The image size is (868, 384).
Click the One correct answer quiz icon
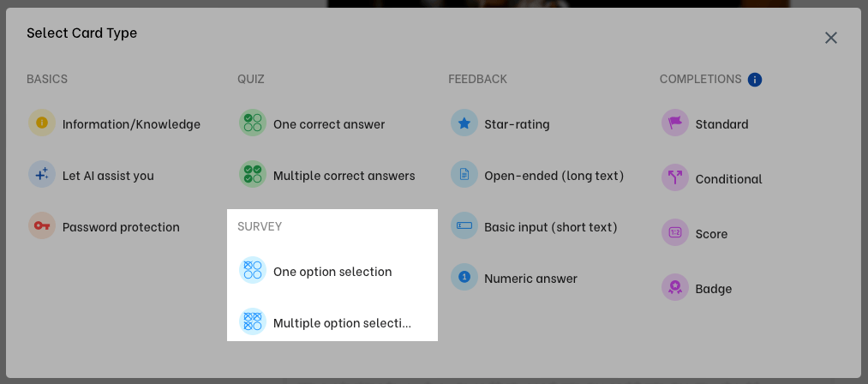(253, 123)
